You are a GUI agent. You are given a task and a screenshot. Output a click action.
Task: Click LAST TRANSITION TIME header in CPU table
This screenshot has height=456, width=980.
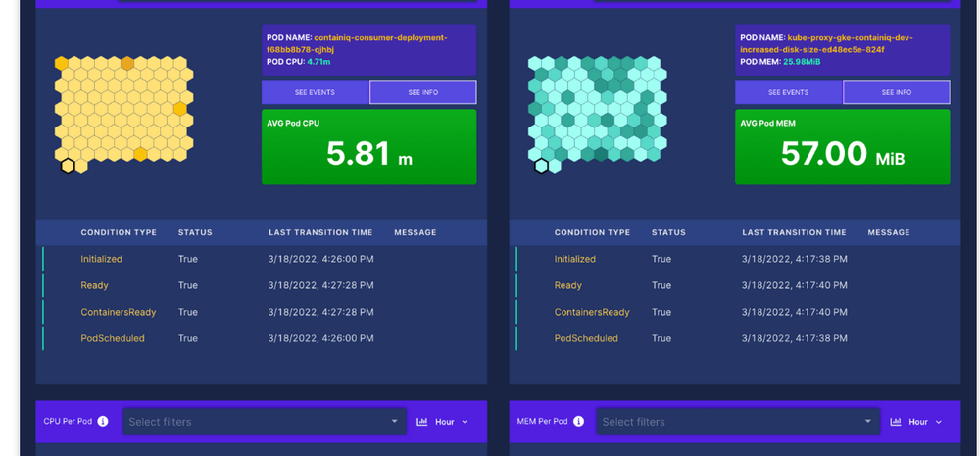point(320,232)
